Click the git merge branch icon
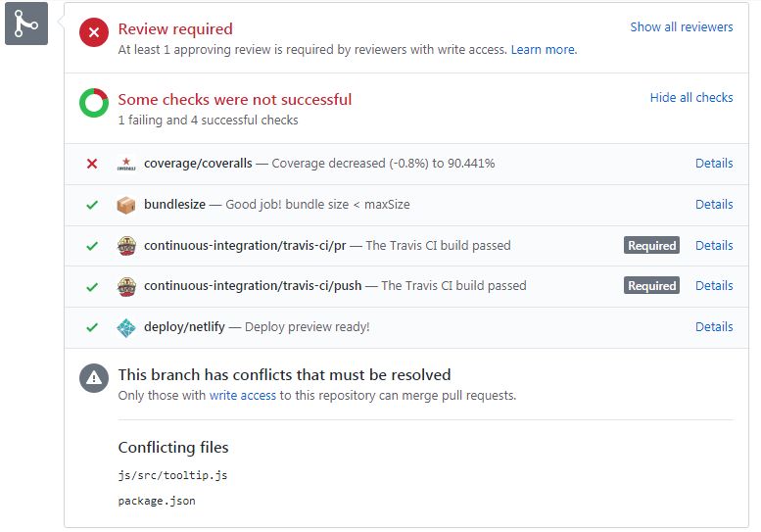The image size is (761, 532). [x=26, y=24]
